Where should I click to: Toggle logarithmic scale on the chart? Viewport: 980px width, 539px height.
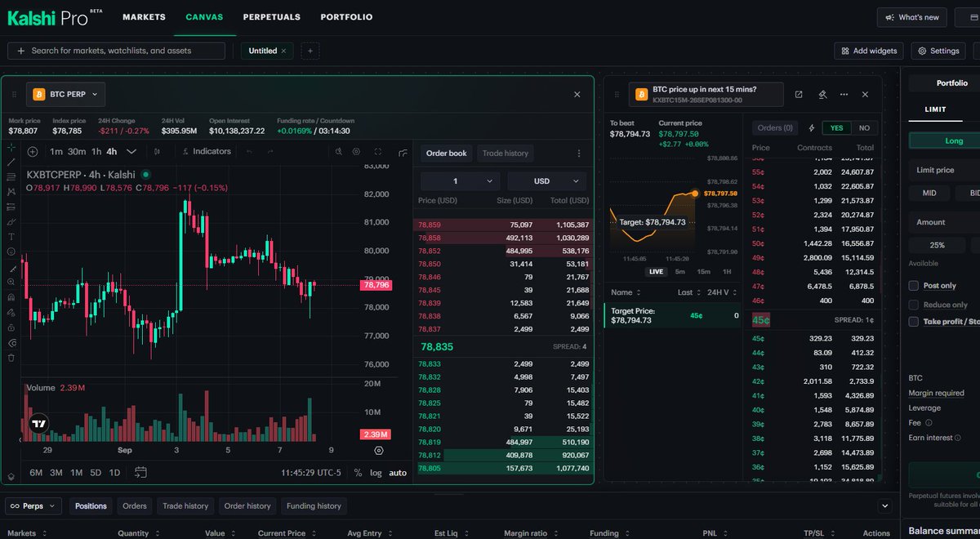click(x=376, y=473)
